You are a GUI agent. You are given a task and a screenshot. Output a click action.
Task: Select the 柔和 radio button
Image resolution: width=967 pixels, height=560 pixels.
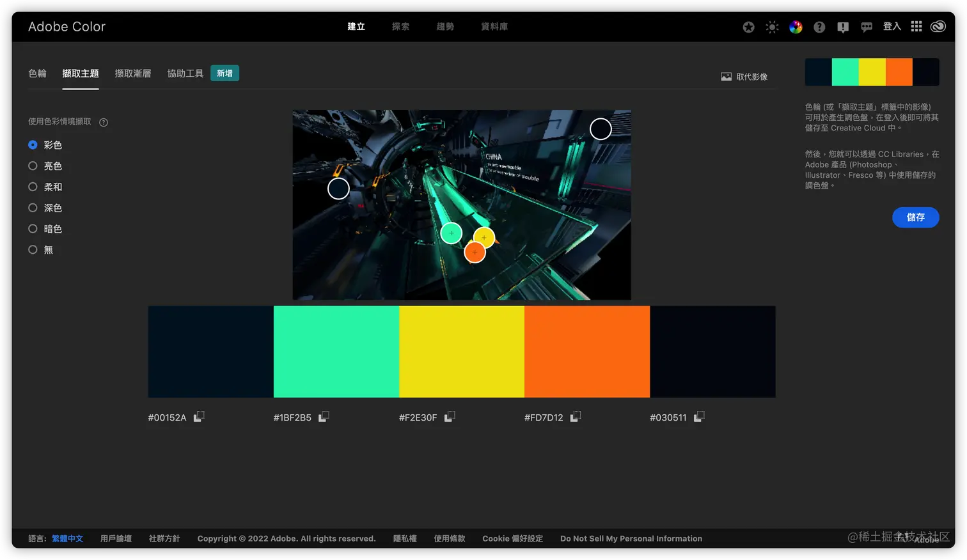tap(33, 187)
